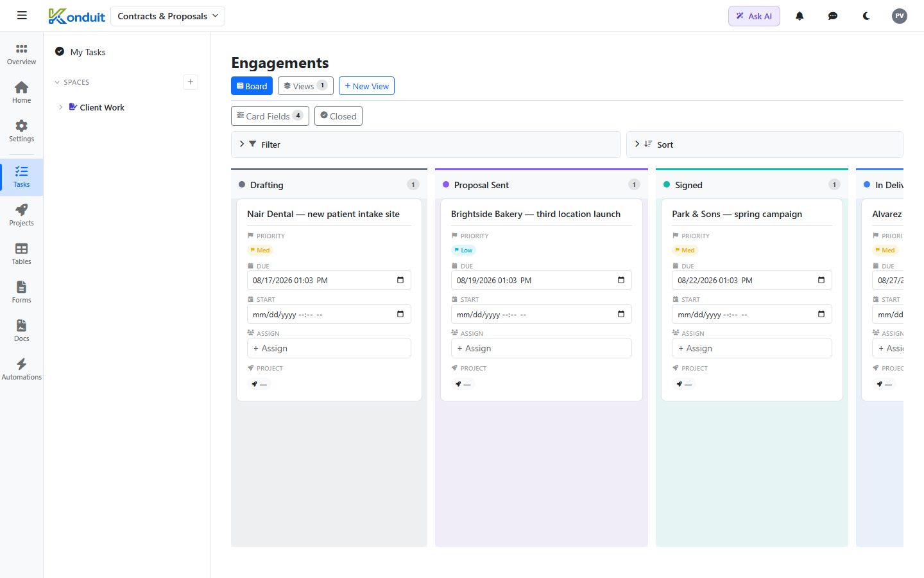This screenshot has height=578, width=924.
Task: Expand the Filter panel
Action: click(x=426, y=144)
